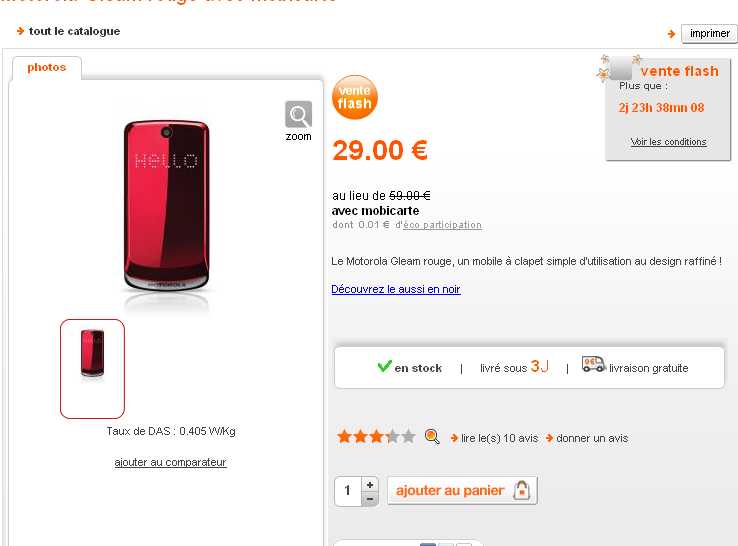Click the vente flash orange badge
Image resolution: width=738 pixels, height=546 pixels.
click(354, 97)
